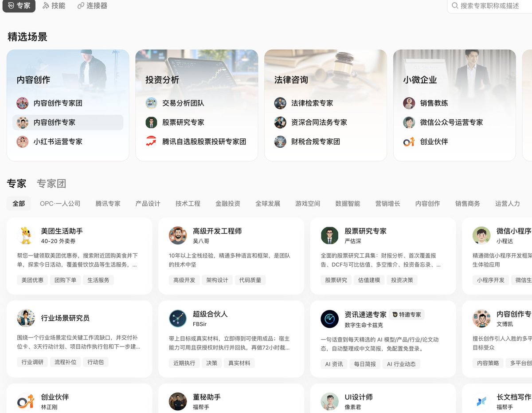Click the 美团生活助手 kangaroo avatar icon

coord(26,236)
